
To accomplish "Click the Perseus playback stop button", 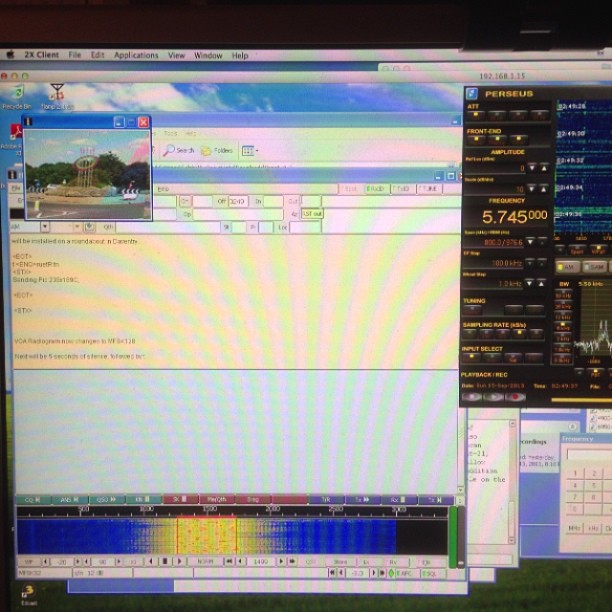I will click(472, 397).
